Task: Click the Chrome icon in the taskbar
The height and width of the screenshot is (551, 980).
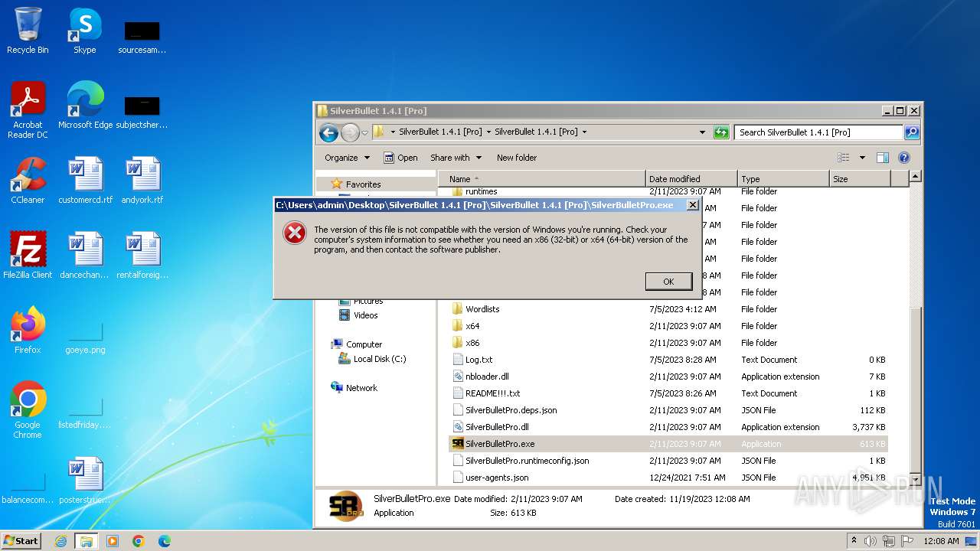Action: coord(139,541)
